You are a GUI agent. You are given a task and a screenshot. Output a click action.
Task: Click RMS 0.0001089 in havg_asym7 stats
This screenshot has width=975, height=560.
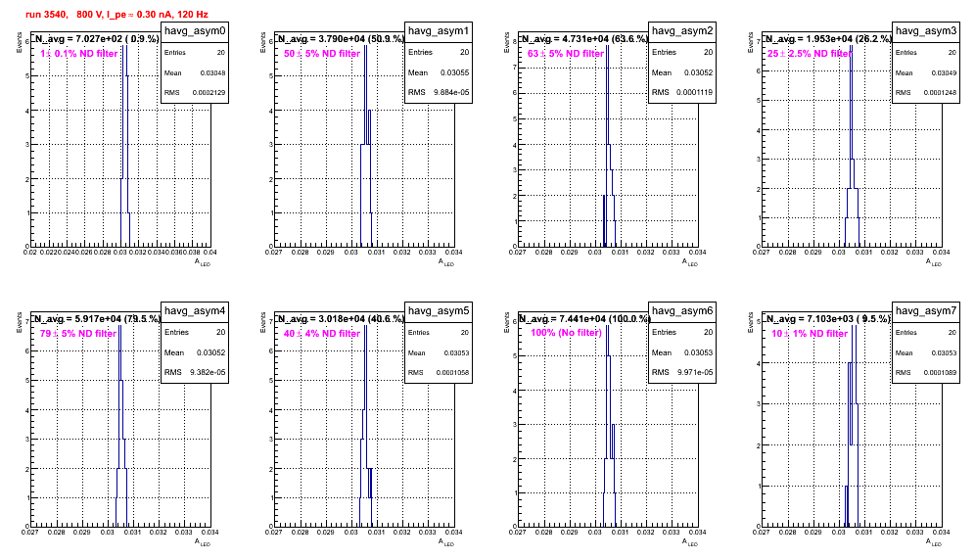926,372
